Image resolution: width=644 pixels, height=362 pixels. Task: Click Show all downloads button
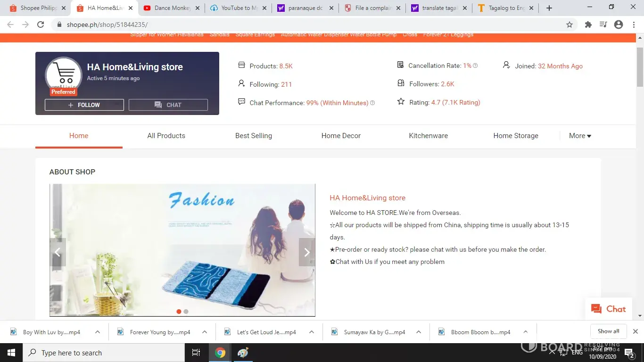coord(608,331)
